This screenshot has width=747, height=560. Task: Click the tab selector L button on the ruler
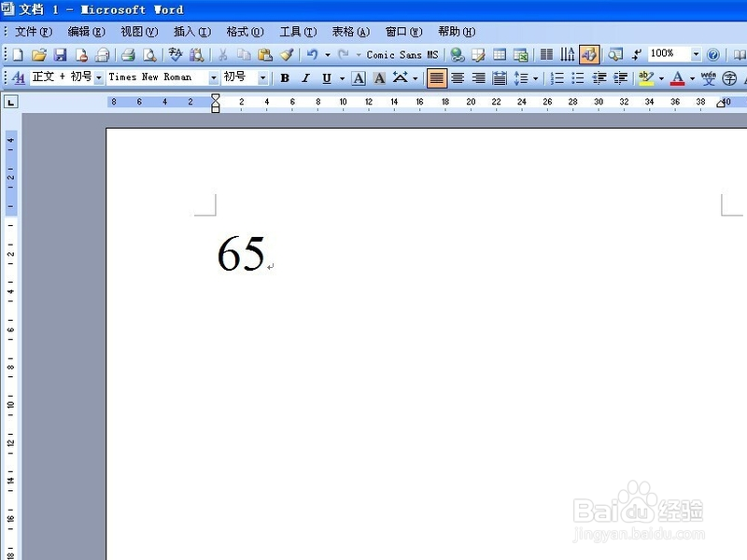point(10,102)
